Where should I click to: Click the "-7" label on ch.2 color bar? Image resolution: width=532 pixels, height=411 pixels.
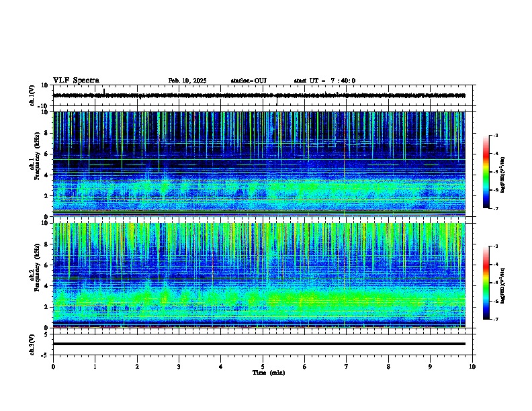496,319
